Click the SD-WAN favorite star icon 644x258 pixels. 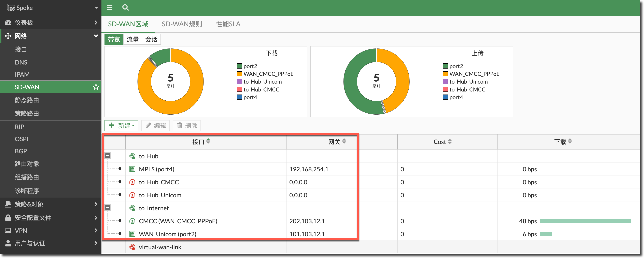pos(96,87)
